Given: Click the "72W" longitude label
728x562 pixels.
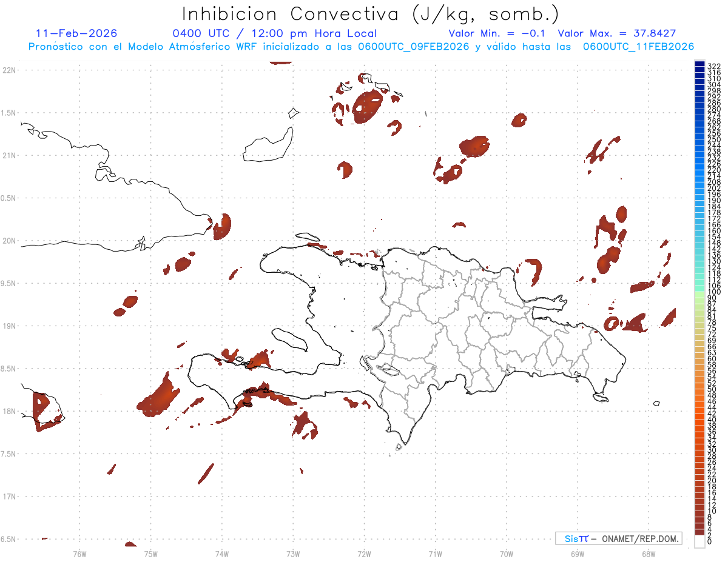Looking at the screenshot, I should pos(364,554).
